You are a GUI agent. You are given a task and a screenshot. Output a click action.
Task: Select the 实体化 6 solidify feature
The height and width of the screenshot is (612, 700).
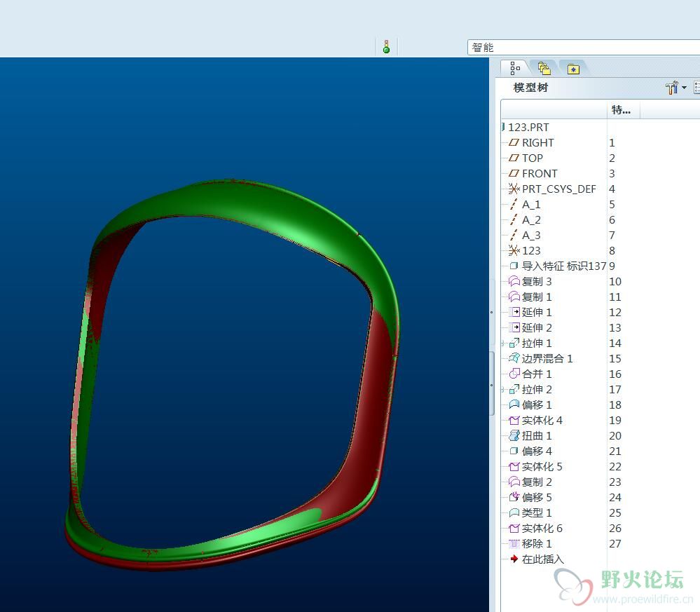542,528
